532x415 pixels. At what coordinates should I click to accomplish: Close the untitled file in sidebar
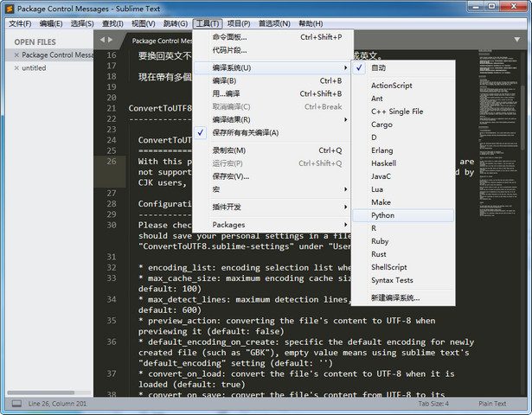tap(16, 67)
